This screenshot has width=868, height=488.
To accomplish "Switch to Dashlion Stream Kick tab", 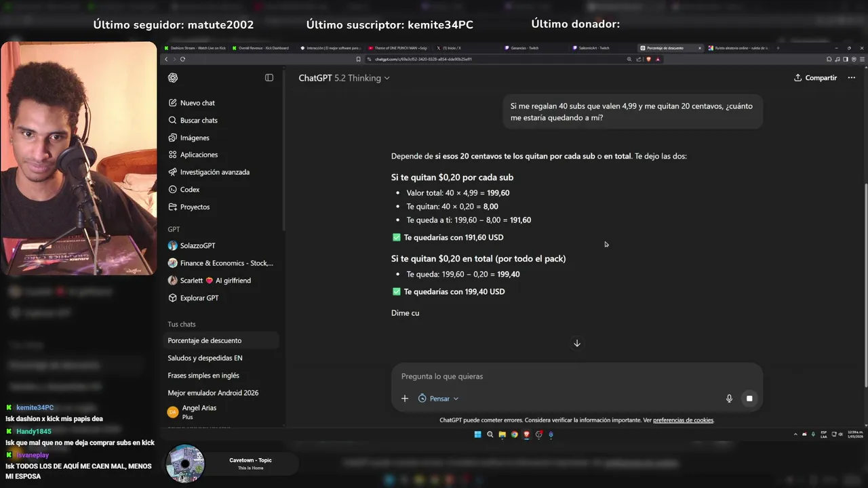I will click(x=195, y=48).
